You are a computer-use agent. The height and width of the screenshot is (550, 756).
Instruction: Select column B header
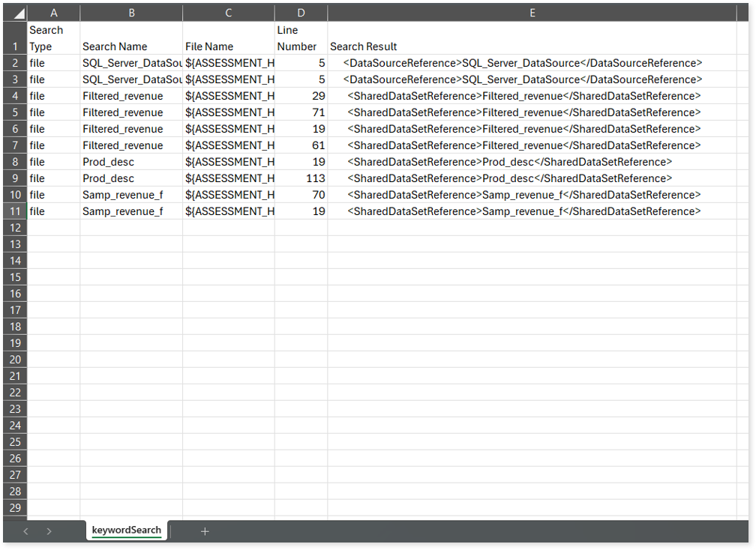pyautogui.click(x=131, y=13)
